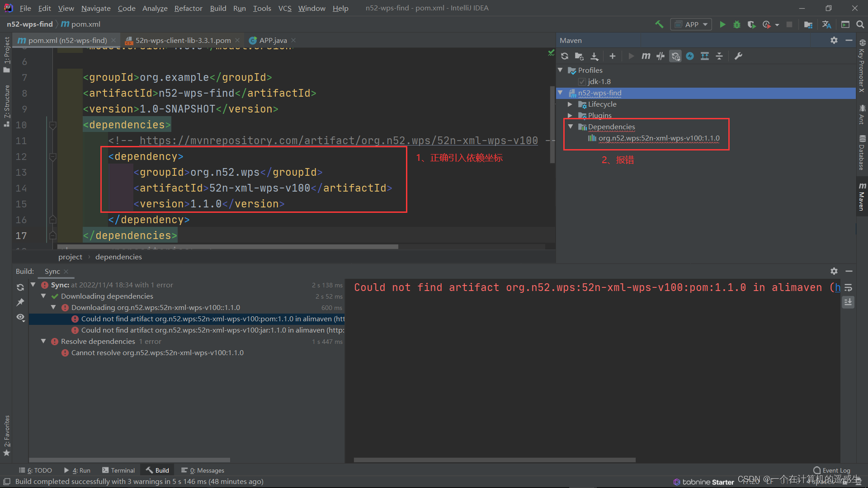Open the Database side panel
Screen dimensions: 868x488
(862, 152)
